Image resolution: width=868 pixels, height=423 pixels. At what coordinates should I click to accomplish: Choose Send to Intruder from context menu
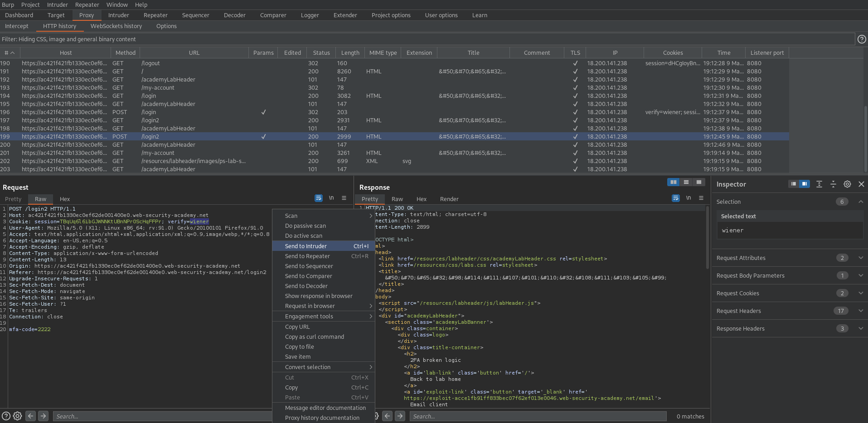pyautogui.click(x=324, y=246)
